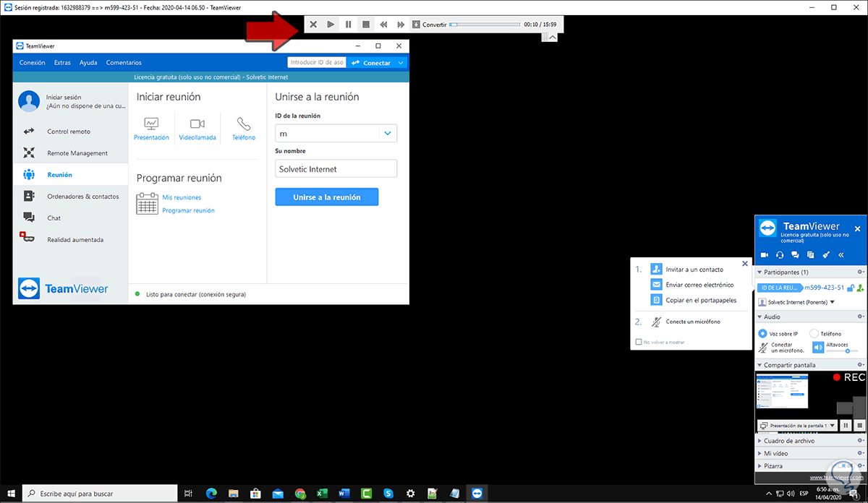The width and height of the screenshot is (868, 503).
Task: Select Control remoto in the sidebar
Action: (x=70, y=132)
